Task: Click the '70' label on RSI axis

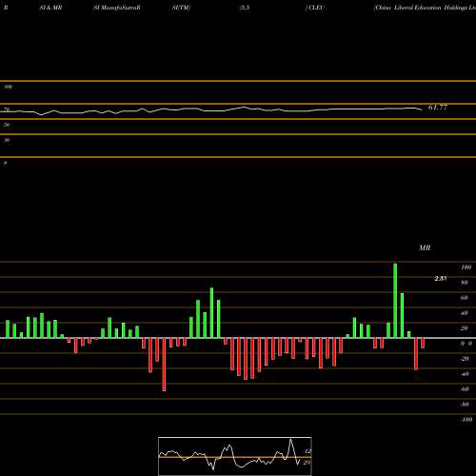Action: (7, 109)
